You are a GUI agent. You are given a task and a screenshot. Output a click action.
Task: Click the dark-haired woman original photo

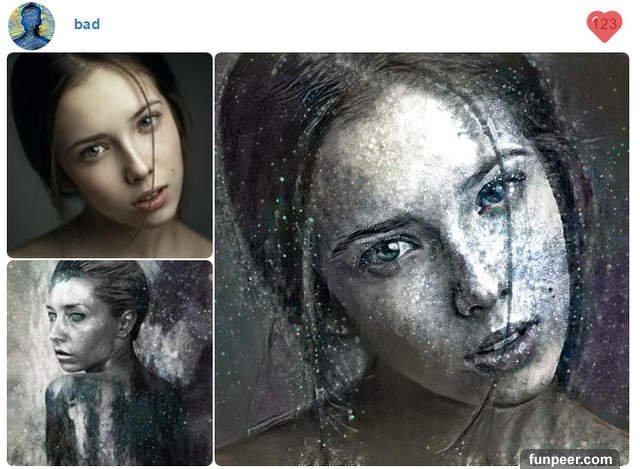click(x=110, y=155)
